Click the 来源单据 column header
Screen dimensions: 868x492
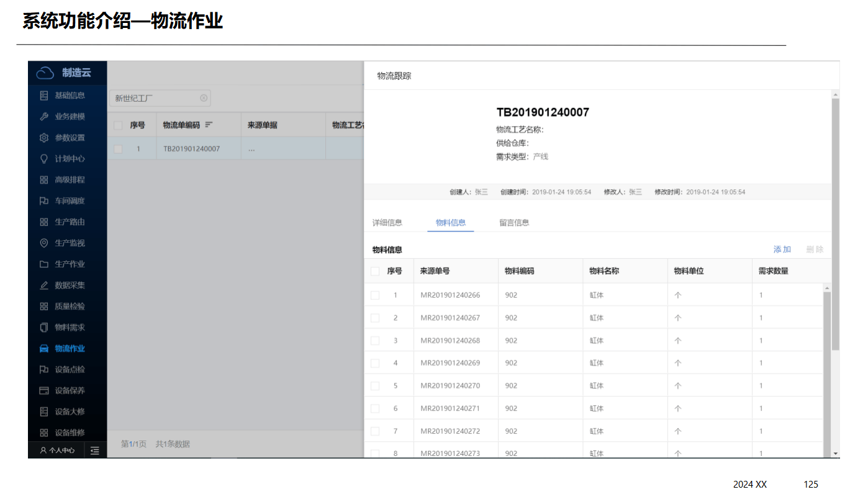263,125
